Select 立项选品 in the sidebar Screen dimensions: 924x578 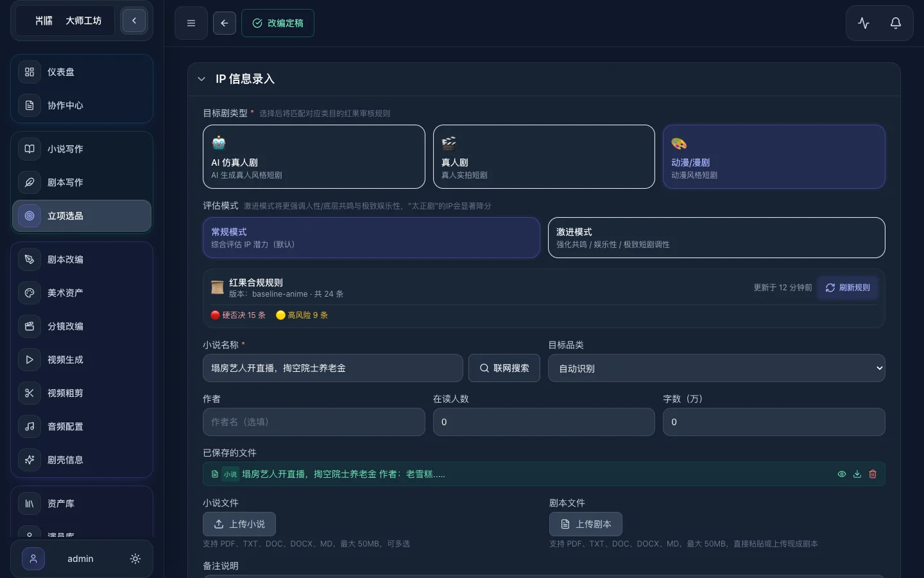pos(82,216)
